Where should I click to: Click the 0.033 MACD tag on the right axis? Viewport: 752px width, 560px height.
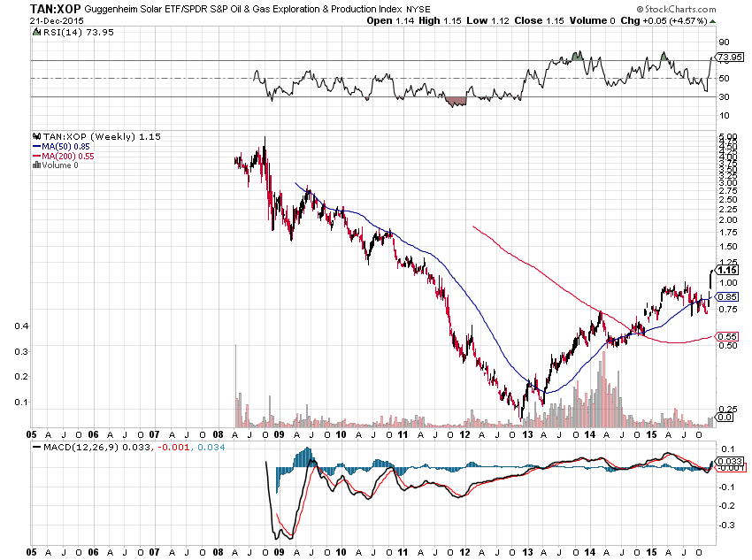(730, 461)
